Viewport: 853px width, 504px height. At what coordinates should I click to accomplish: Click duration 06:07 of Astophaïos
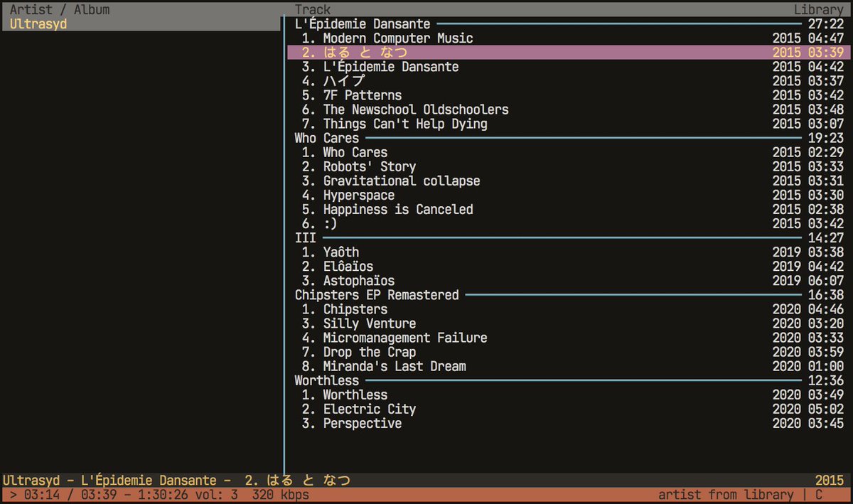[826, 281]
